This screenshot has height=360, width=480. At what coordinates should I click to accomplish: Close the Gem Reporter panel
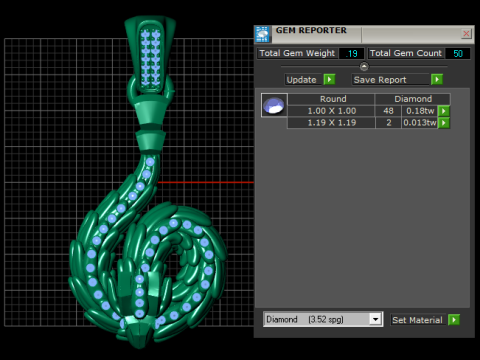(466, 33)
